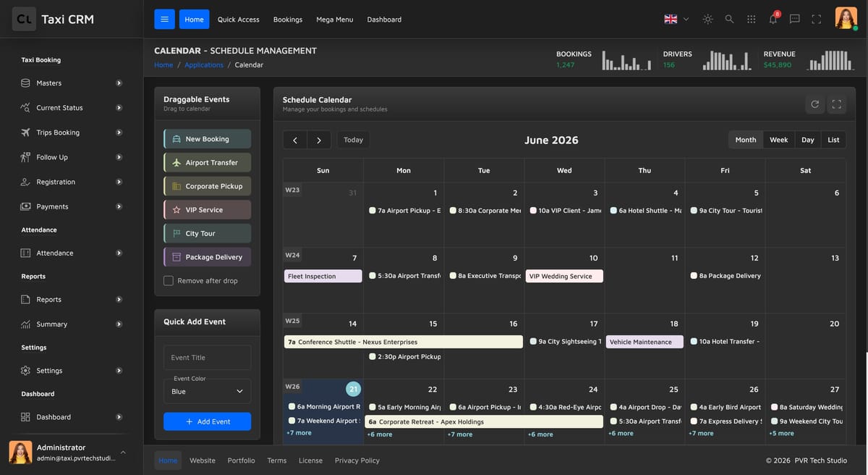This screenshot has height=475, width=868.
Task: Switch to Day view
Action: [808, 140]
